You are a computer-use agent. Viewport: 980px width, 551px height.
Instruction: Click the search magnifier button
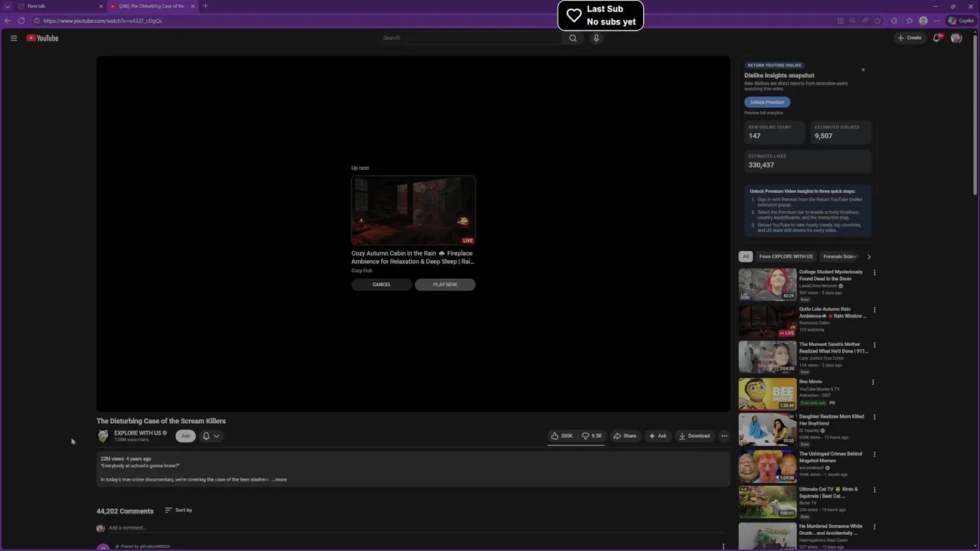coord(573,37)
